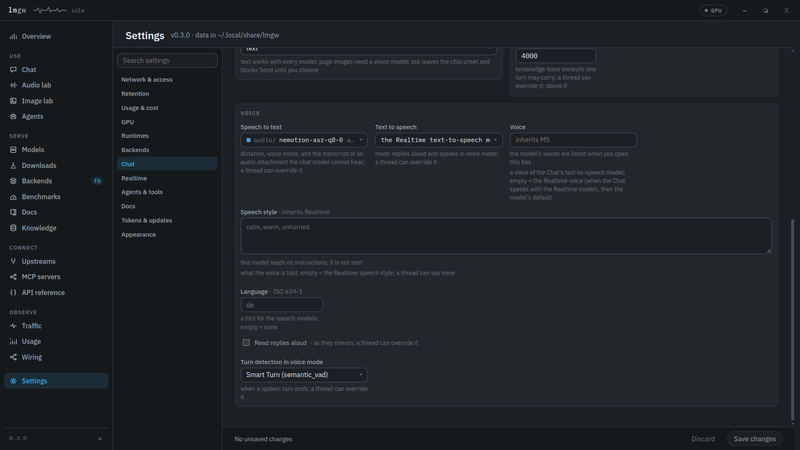The width and height of the screenshot is (800, 450).
Task: Click the Upstreams fork icon
Action: point(13,261)
